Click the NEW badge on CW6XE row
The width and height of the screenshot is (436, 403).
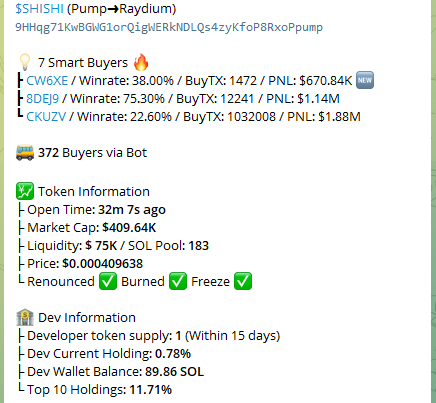tap(365, 80)
